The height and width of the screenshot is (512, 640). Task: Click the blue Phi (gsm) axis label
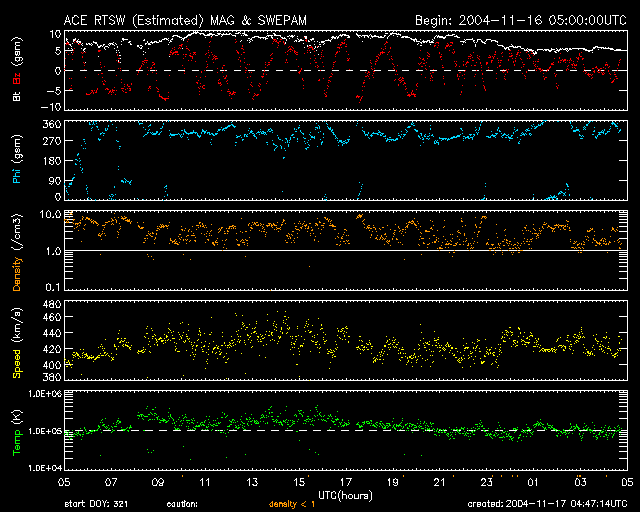point(17,160)
